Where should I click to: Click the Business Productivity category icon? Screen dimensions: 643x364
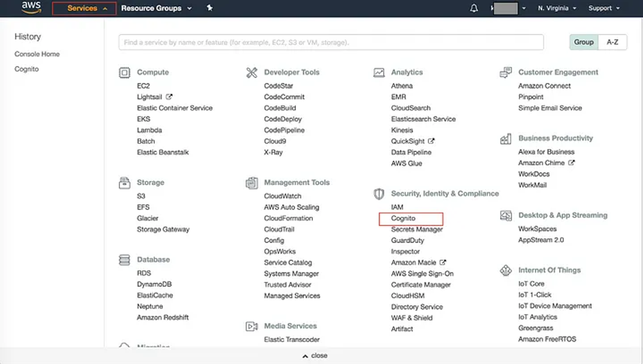(x=506, y=139)
